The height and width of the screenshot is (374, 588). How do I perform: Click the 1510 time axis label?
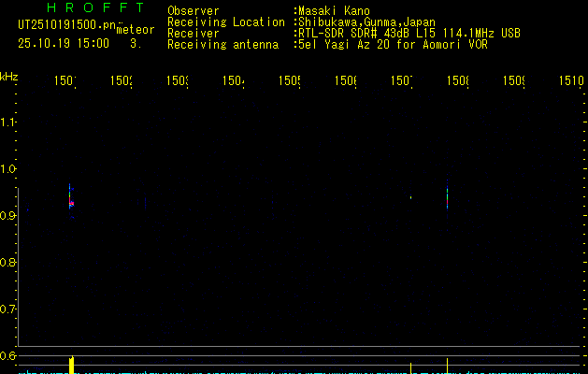click(x=571, y=80)
